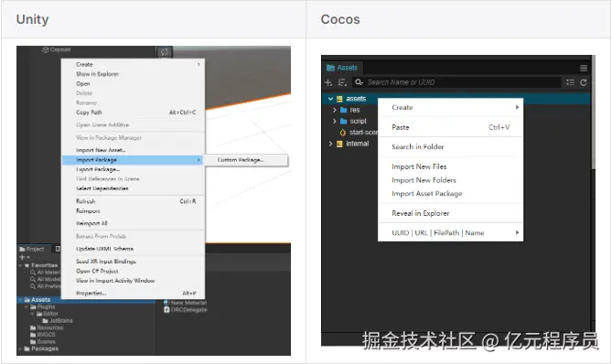Image resolution: width=612 pixels, height=364 pixels.
Task: Click the blue folder icon of script
Action: tap(343, 121)
